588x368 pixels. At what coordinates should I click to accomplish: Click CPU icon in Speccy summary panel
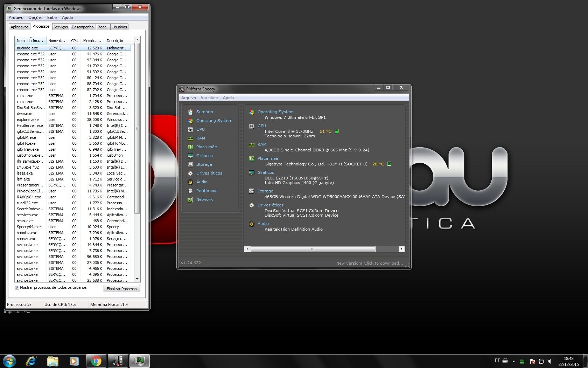[252, 126]
